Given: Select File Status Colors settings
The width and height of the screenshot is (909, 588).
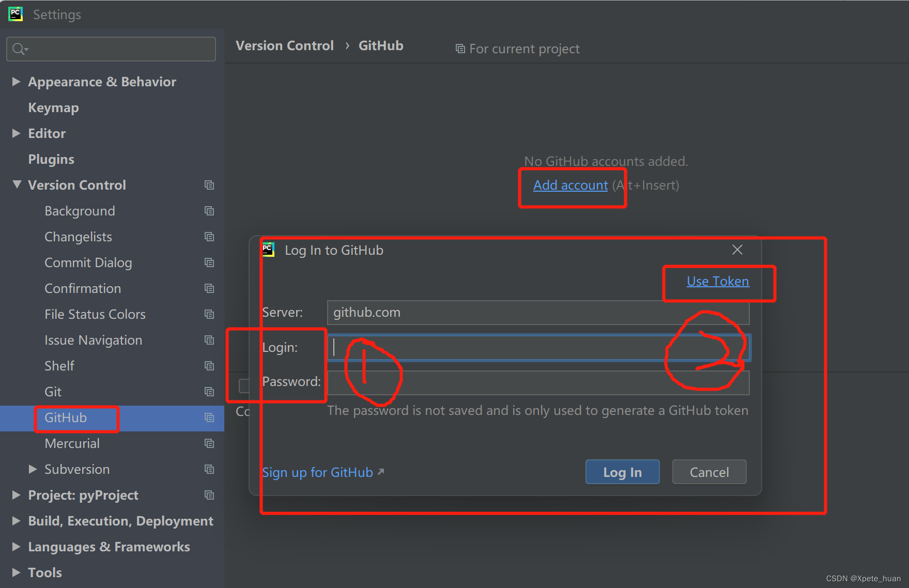Looking at the screenshot, I should [x=95, y=314].
